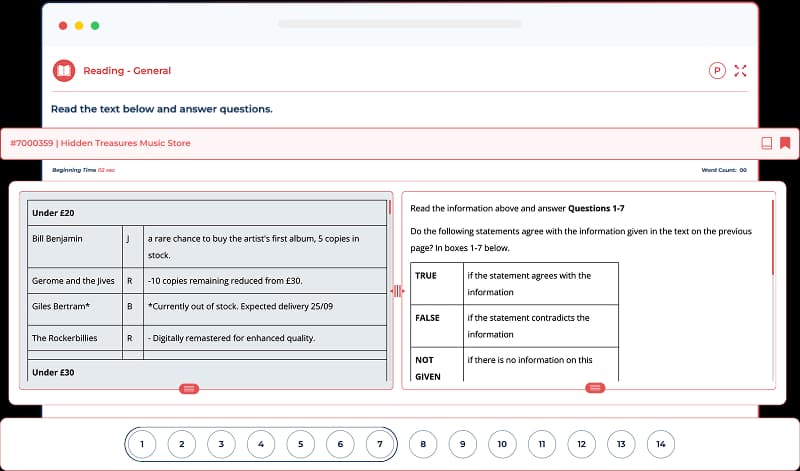Bookmark this question with the flag icon

point(785,143)
